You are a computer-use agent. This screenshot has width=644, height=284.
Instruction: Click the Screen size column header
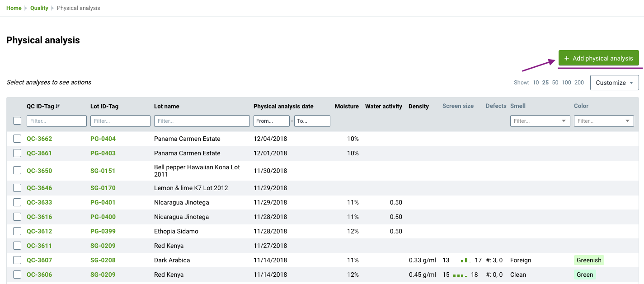pos(458,106)
